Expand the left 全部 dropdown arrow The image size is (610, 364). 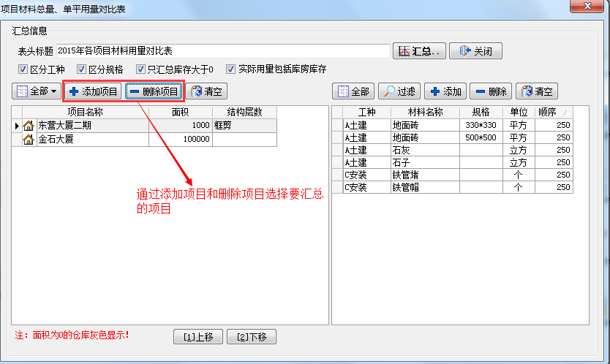pyautogui.click(x=54, y=91)
